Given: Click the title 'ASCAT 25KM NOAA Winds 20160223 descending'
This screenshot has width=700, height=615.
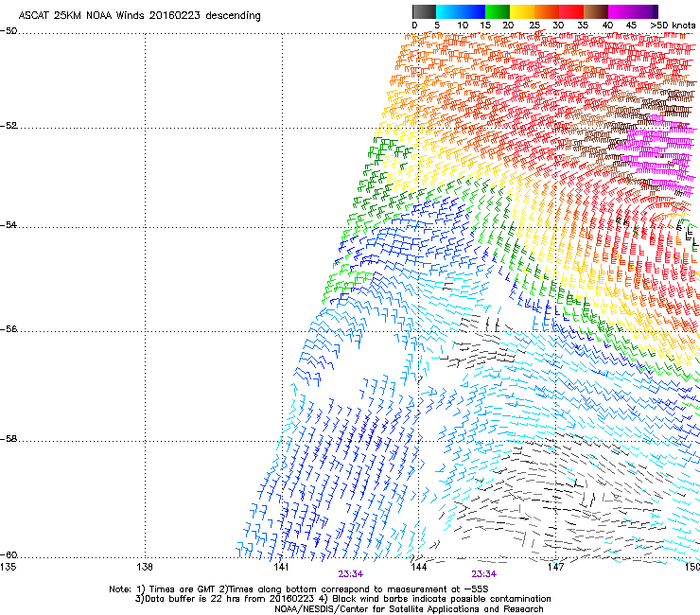Looking at the screenshot, I should click(139, 15).
